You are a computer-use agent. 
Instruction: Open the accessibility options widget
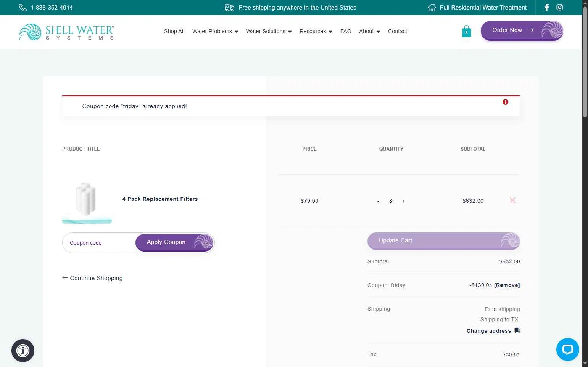23,351
